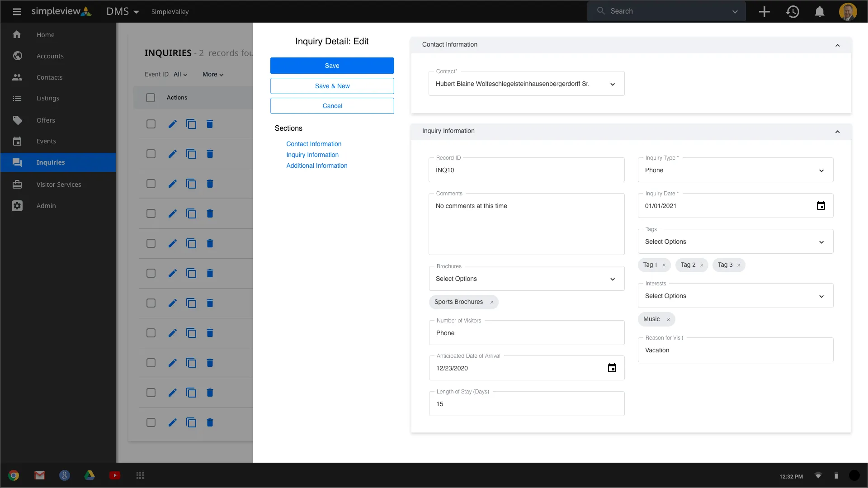Open Anticipated Date of Arrival calendar

(612, 368)
